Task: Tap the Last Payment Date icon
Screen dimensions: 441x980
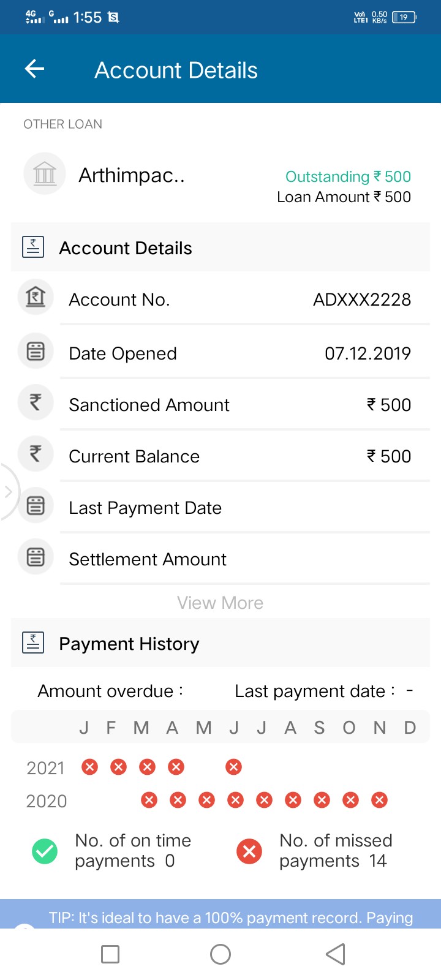Action: click(x=36, y=506)
